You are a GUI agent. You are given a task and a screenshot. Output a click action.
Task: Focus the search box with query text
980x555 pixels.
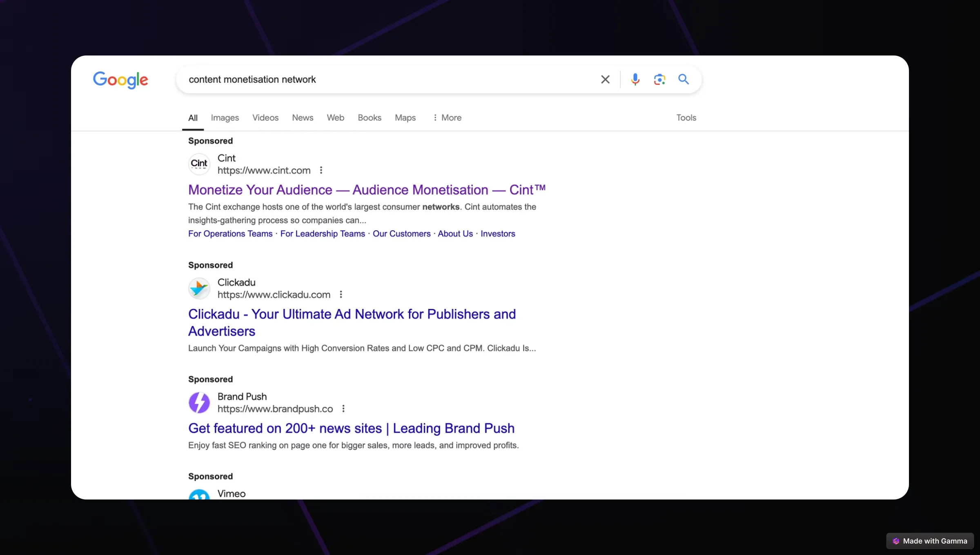point(388,79)
